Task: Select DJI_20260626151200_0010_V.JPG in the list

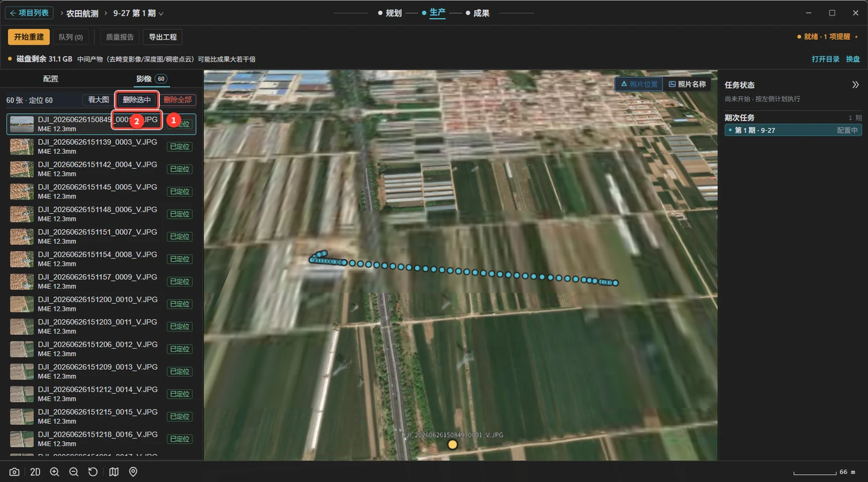Action: coord(101,304)
